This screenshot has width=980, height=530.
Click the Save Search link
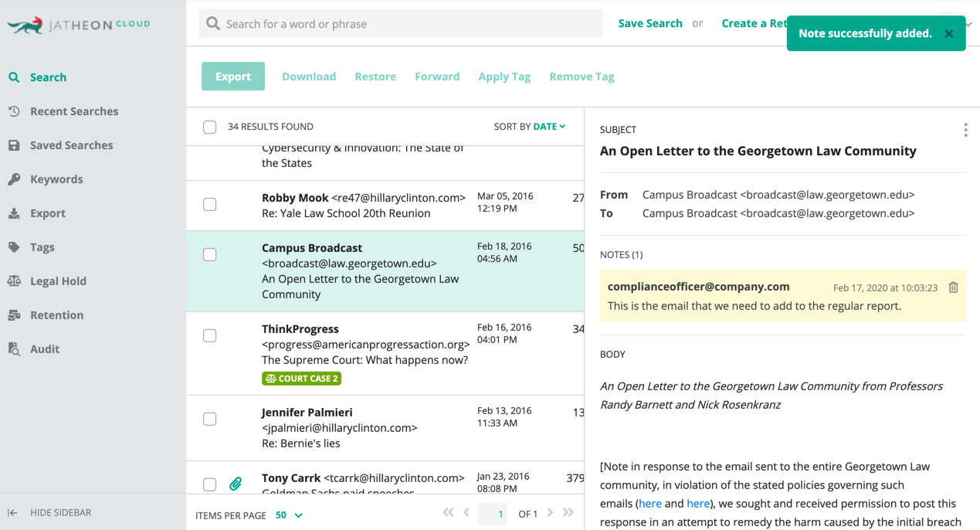[650, 23]
